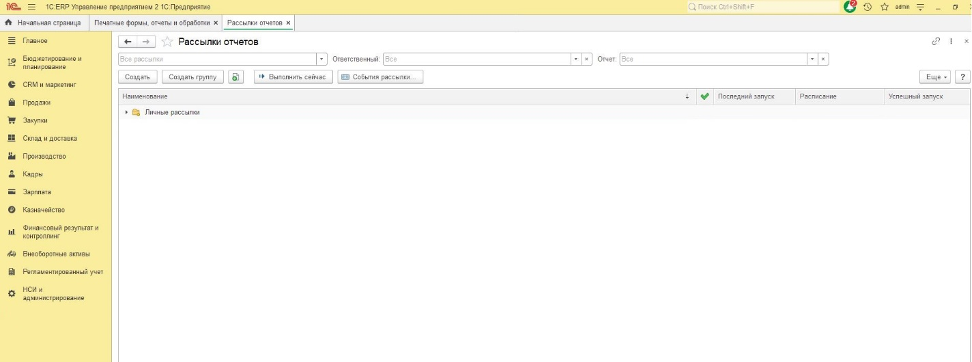Click the Создать группу button
Screen dimensions: 972x362
193,77
